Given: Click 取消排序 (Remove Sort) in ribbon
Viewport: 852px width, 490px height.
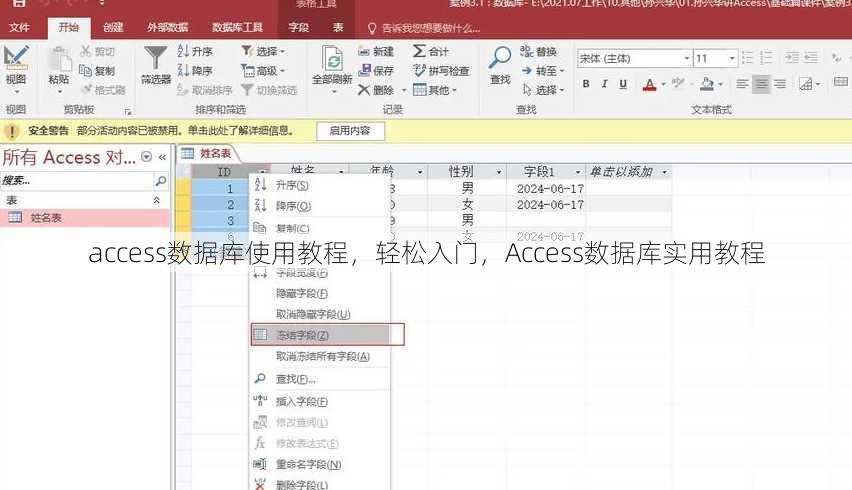Looking at the screenshot, I should pos(205,90).
